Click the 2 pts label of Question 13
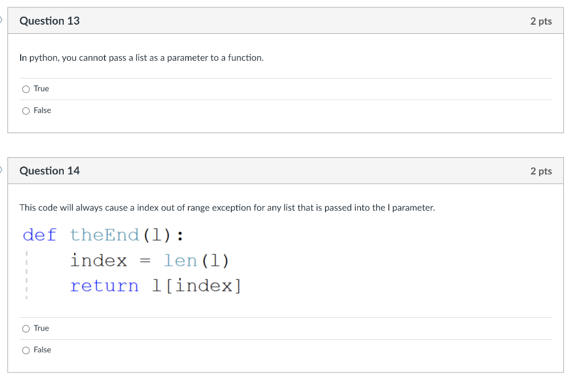 541,21
